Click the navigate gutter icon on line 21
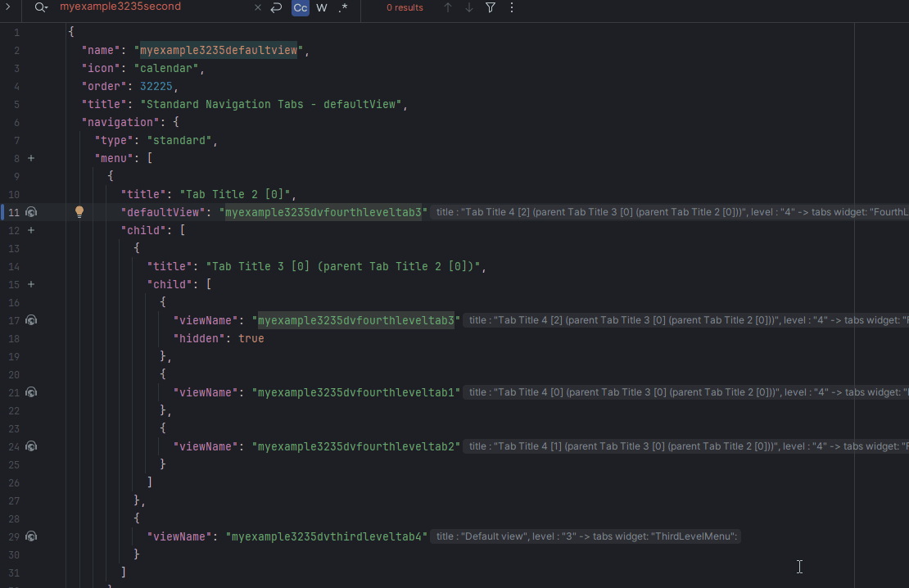The height and width of the screenshot is (588, 909). [x=32, y=392]
